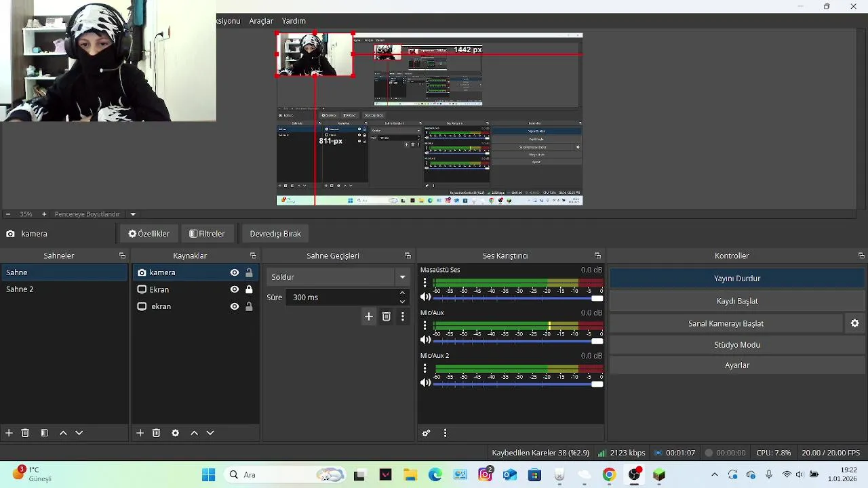Open Özellikler for selected source
Screen dimensions: 868x488
pyautogui.click(x=149, y=233)
